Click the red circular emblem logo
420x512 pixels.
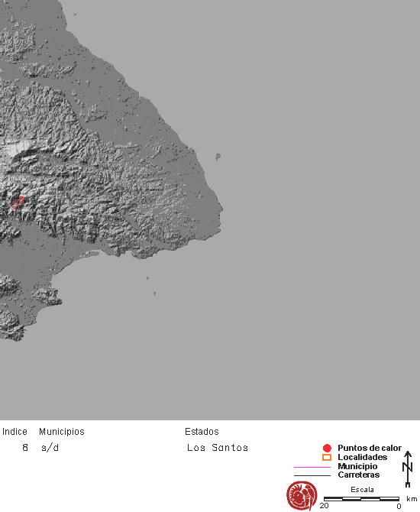302,495
